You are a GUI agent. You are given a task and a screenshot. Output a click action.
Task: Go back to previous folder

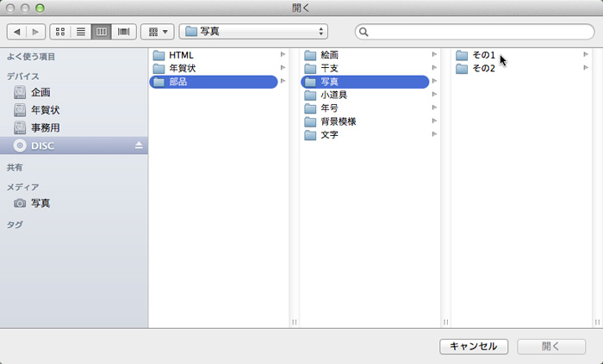click(16, 32)
